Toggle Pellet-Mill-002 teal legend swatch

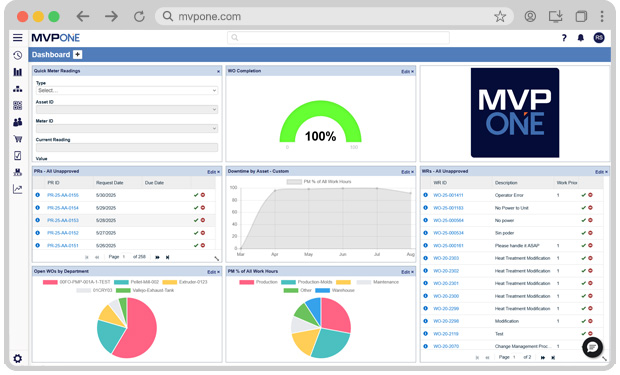coord(121,282)
